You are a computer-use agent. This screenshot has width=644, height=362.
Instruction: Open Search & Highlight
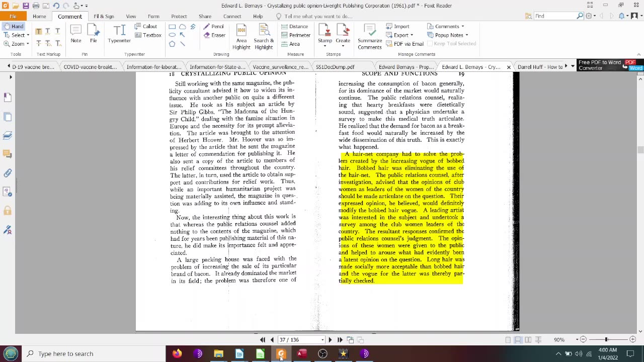(264, 37)
